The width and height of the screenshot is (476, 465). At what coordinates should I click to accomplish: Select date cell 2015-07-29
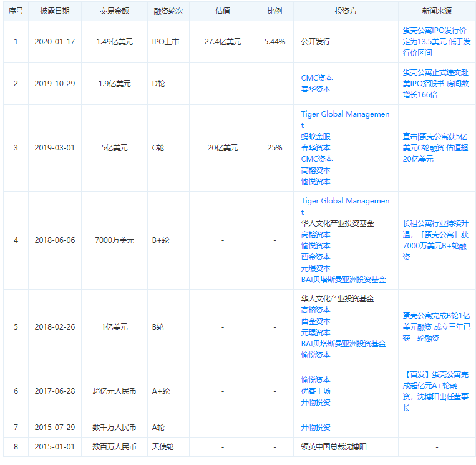[x=55, y=428]
